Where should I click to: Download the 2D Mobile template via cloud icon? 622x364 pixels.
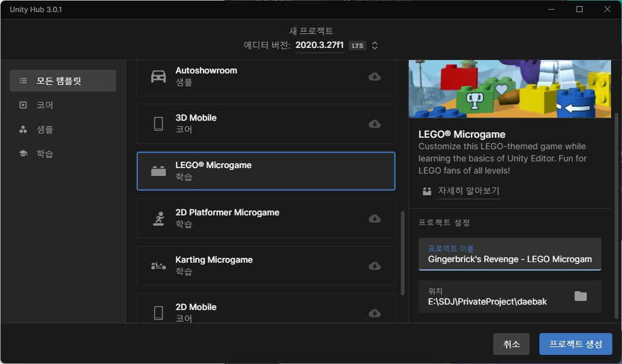[x=374, y=313]
